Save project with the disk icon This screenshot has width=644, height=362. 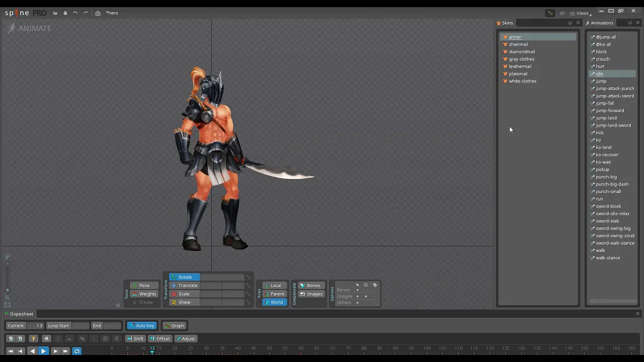[x=65, y=13]
